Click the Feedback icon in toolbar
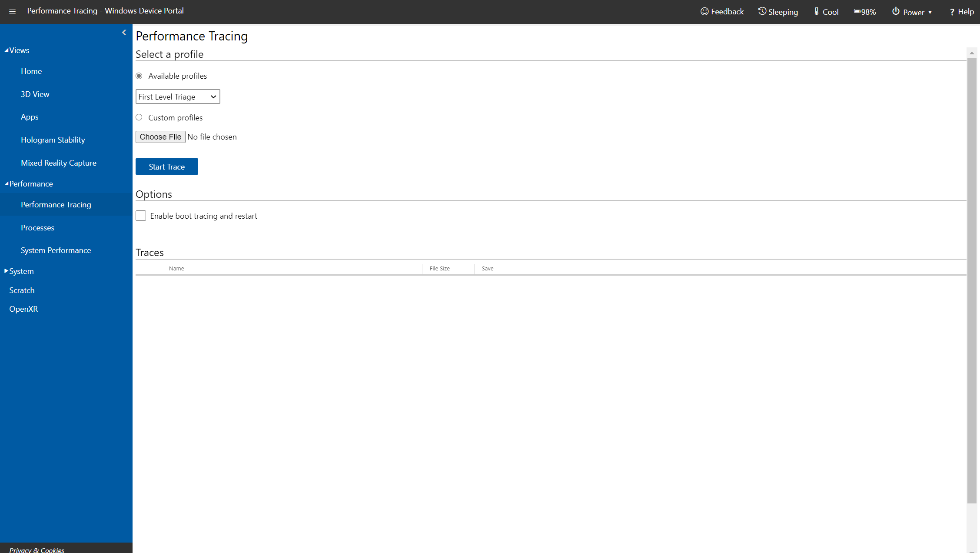This screenshot has height=553, width=980. pyautogui.click(x=705, y=11)
